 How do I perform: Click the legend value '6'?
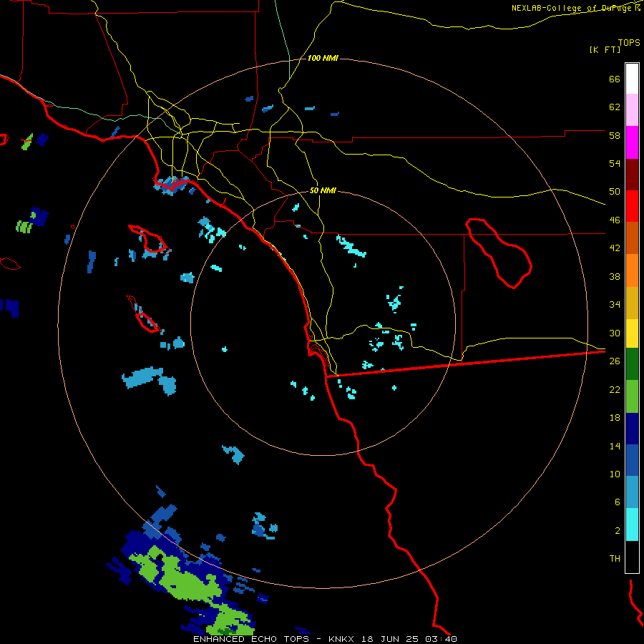point(618,502)
